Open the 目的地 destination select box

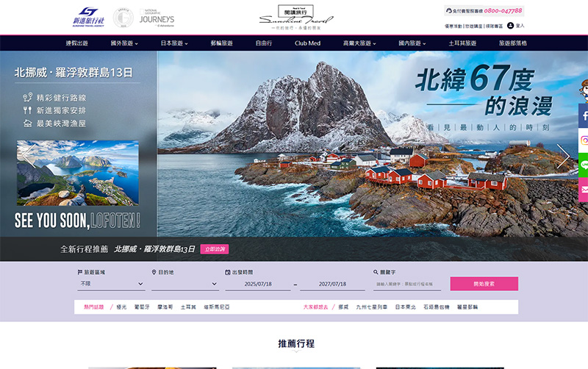(x=185, y=284)
